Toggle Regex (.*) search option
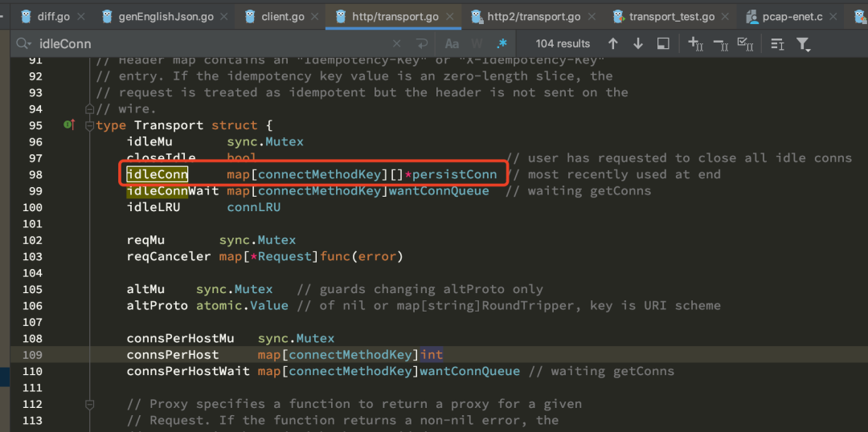Image resolution: width=868 pixels, height=432 pixels. point(502,43)
